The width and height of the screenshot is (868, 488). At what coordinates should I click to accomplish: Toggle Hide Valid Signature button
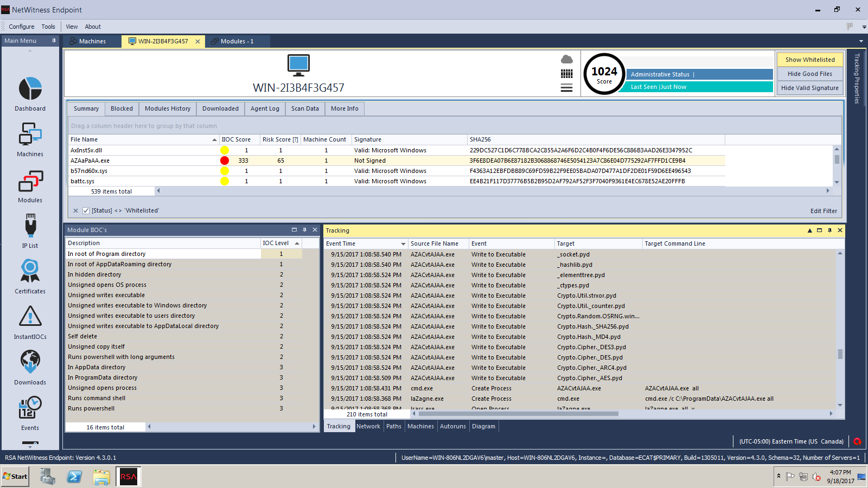point(809,88)
